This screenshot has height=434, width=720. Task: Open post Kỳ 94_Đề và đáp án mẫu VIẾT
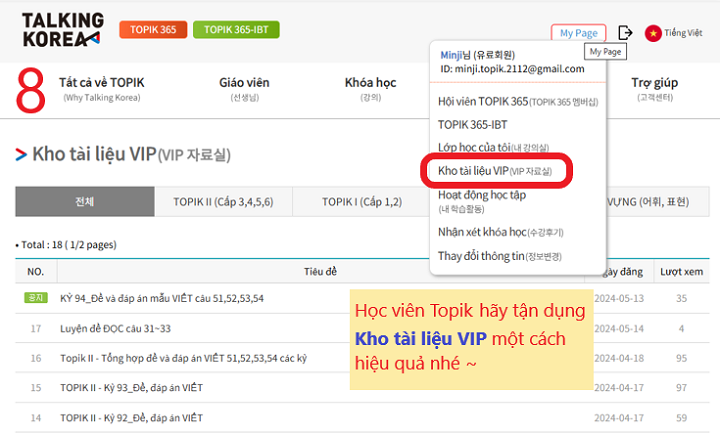click(x=162, y=298)
